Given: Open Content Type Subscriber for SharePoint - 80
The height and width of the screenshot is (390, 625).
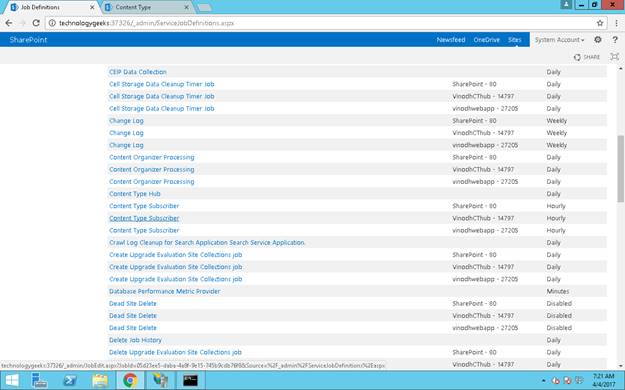Looking at the screenshot, I should point(144,206).
